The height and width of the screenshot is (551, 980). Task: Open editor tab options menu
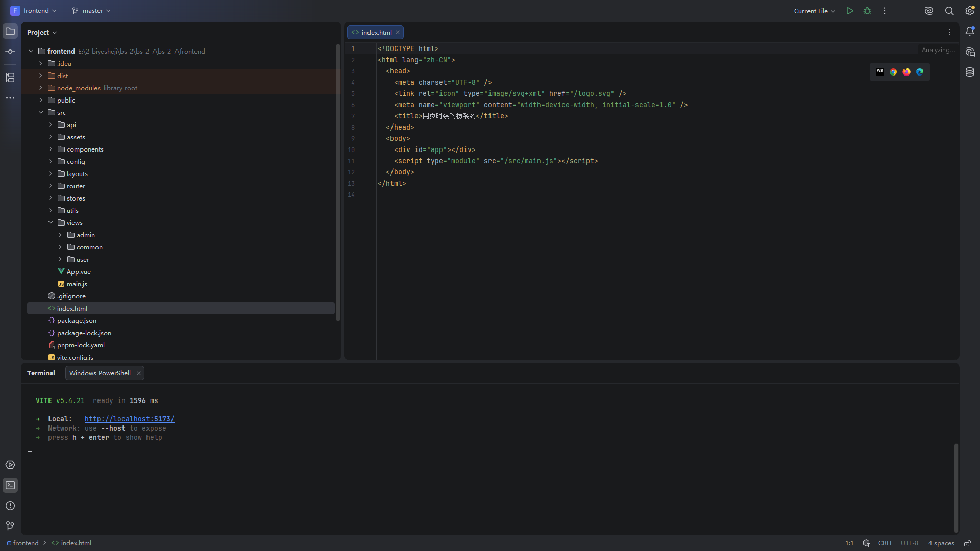point(950,32)
